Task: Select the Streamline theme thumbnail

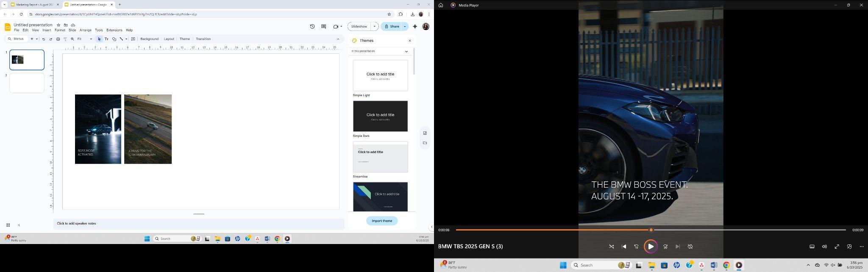Action: tap(381, 157)
